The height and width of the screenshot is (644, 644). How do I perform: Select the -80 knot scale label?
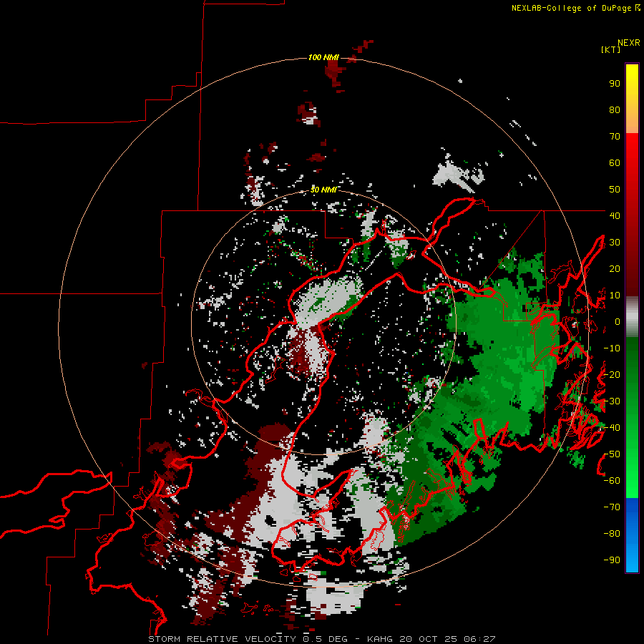612,534
